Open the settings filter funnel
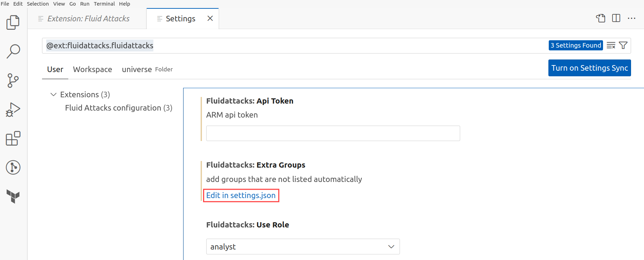 pos(623,45)
